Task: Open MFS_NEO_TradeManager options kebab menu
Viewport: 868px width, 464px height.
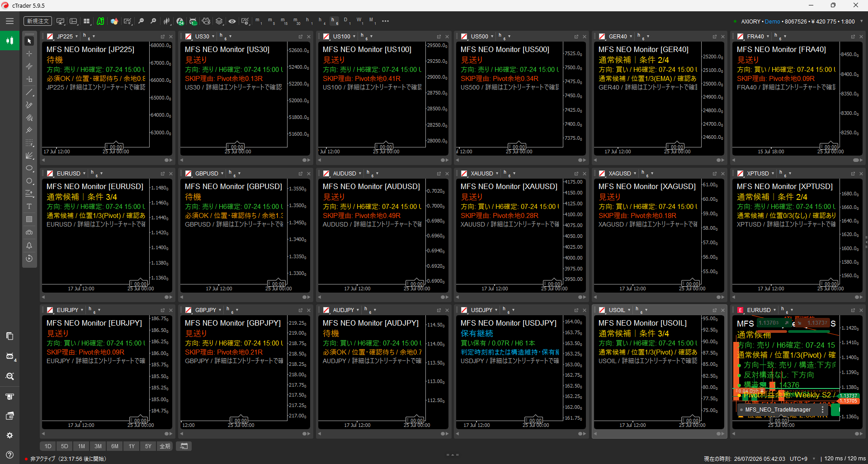Action: (x=823, y=410)
